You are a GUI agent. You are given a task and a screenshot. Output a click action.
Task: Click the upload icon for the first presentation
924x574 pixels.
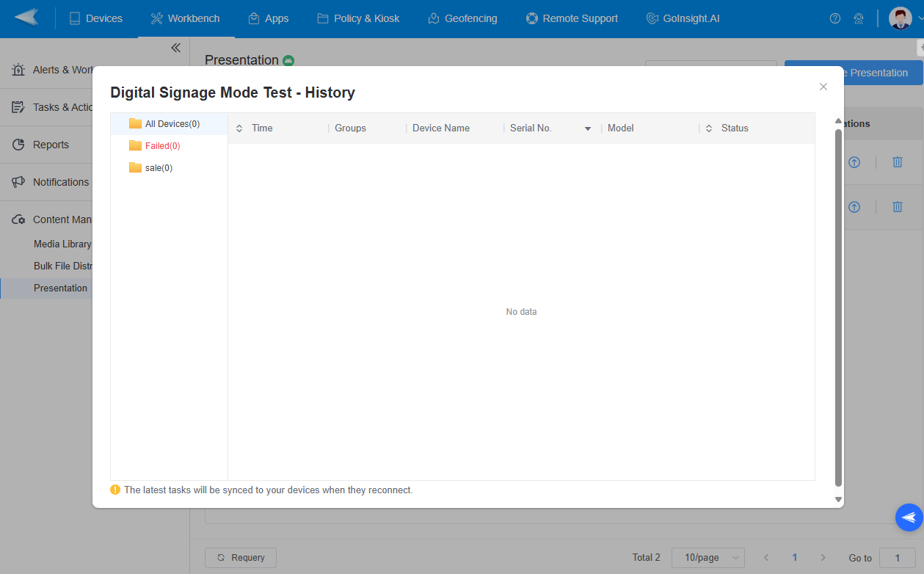pos(854,162)
